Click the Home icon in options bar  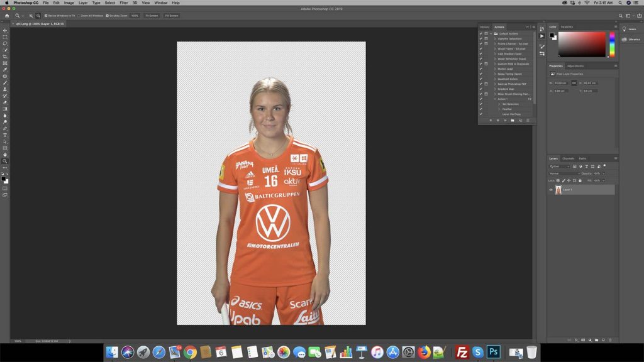6,16
